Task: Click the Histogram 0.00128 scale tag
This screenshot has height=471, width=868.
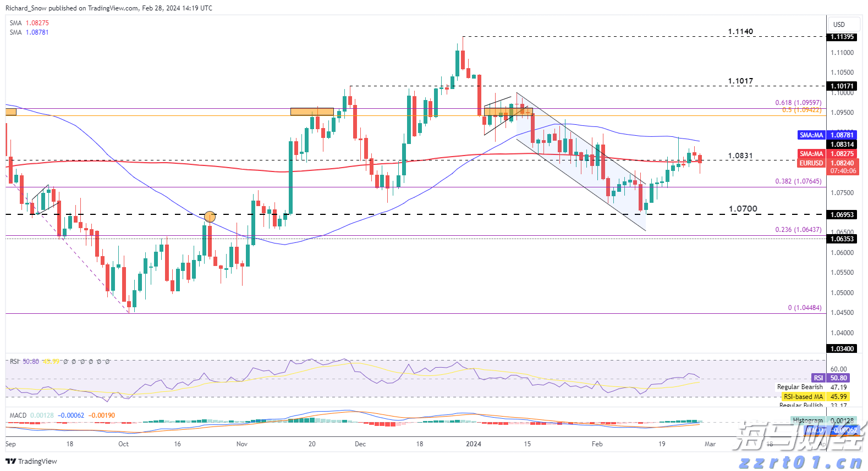Action: point(825,420)
